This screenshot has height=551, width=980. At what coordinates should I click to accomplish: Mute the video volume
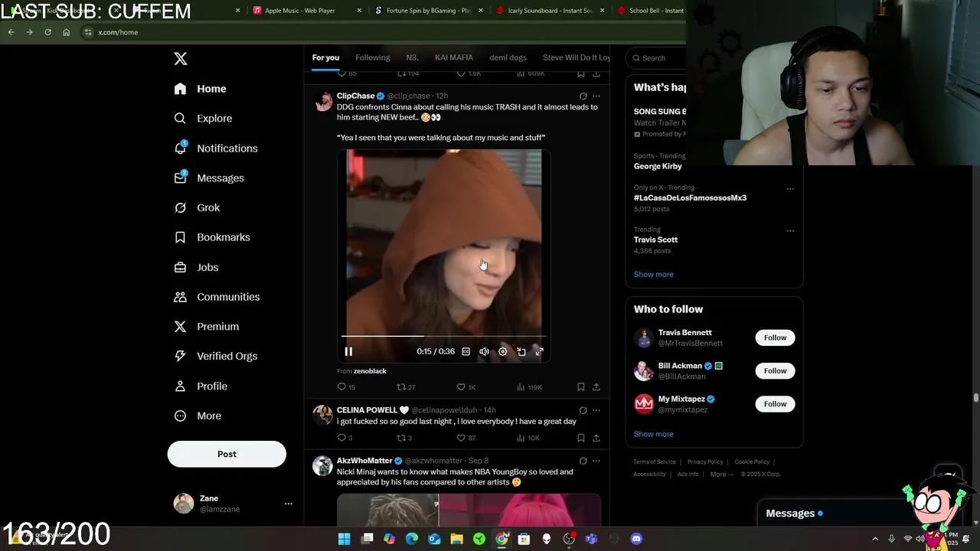(x=484, y=351)
